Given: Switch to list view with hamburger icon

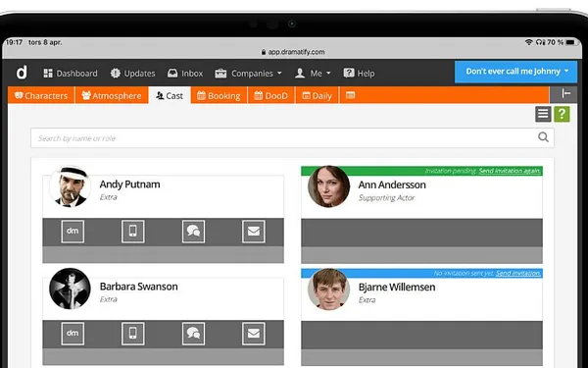Looking at the screenshot, I should (543, 114).
